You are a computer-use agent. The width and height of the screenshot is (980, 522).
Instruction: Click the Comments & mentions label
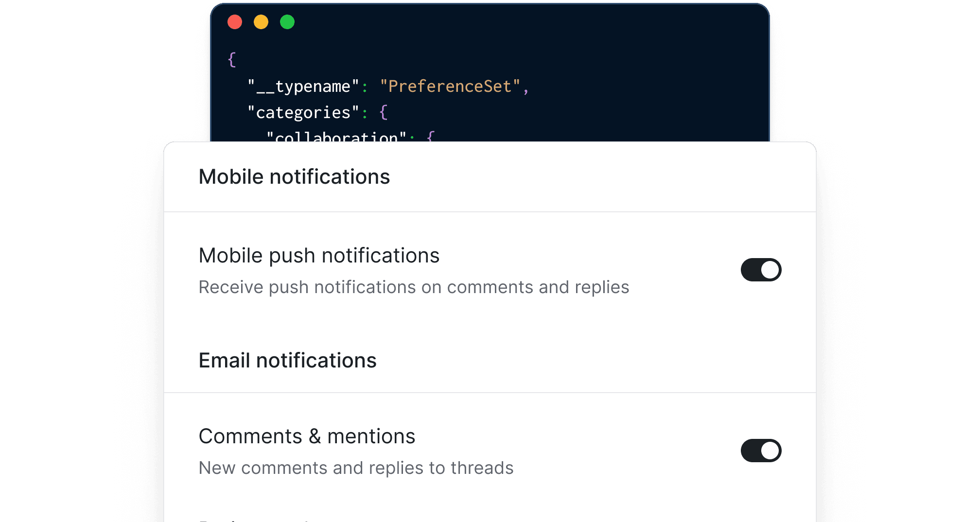point(306,436)
